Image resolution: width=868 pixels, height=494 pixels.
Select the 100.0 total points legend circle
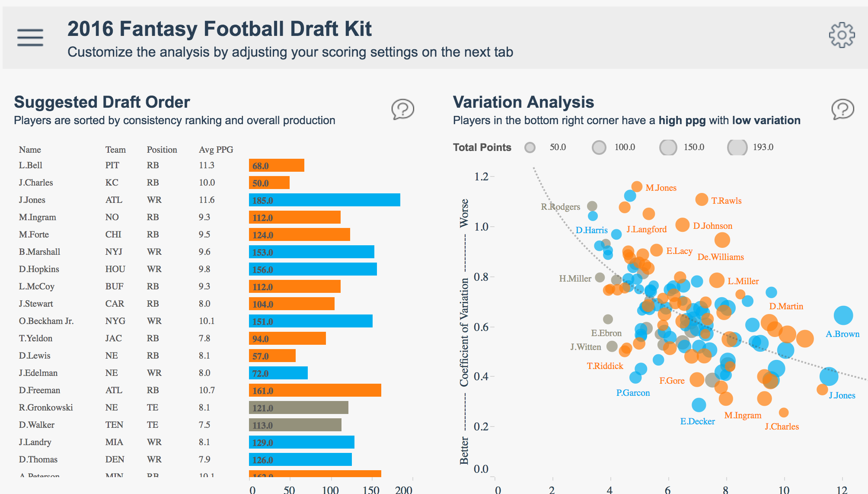point(599,148)
